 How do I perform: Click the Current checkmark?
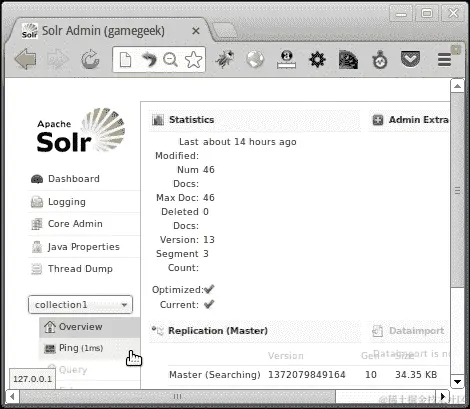(209, 304)
